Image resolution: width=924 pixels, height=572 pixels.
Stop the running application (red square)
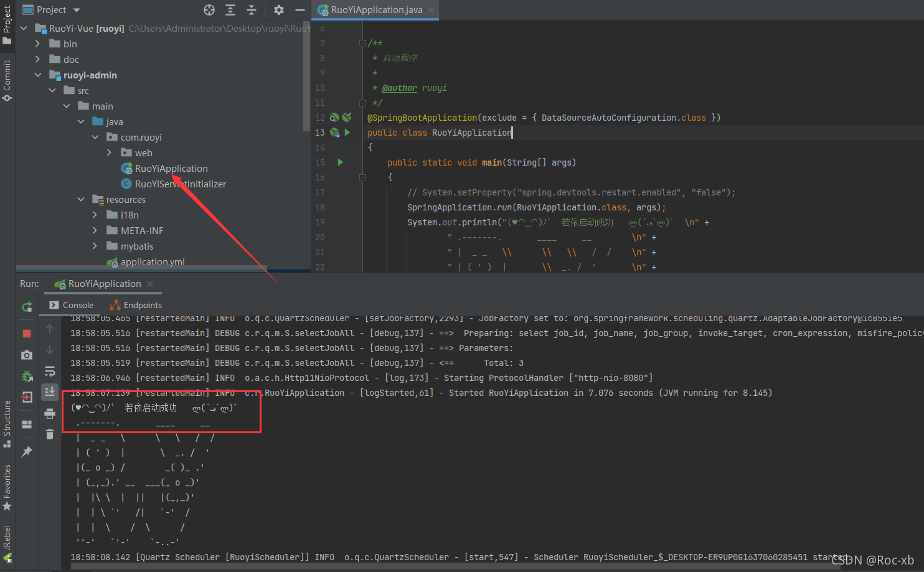pos(27,334)
